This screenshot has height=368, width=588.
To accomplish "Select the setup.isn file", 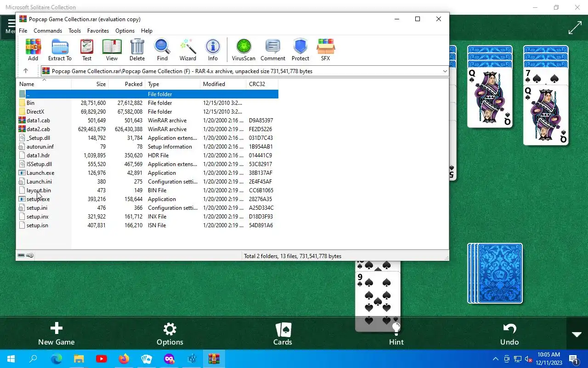I will [147, 225].
